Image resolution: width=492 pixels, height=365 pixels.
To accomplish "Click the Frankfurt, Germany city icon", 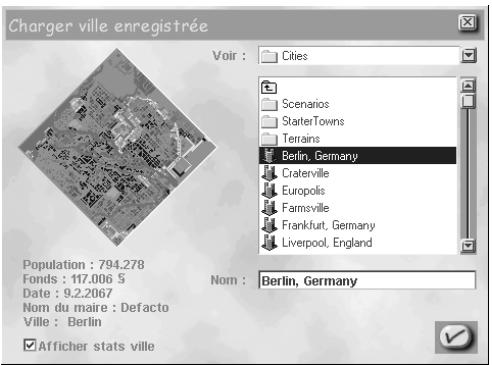I will click(x=269, y=225).
